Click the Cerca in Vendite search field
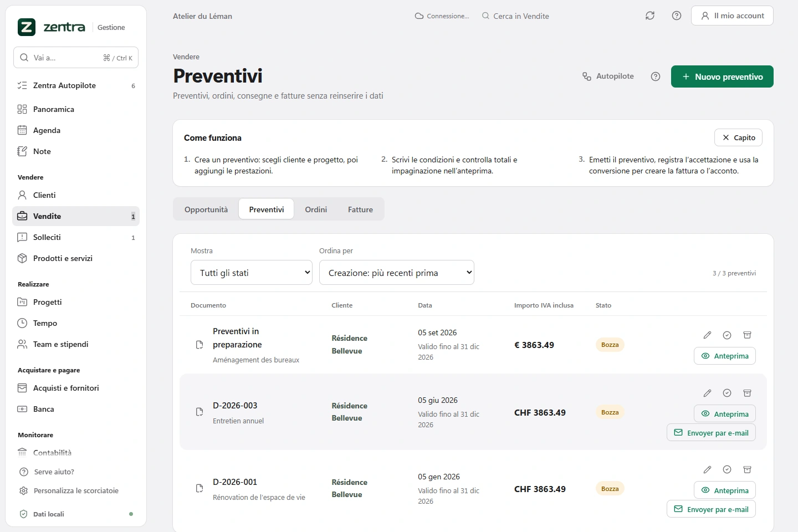Viewport: 798px width, 532px height. click(515, 16)
